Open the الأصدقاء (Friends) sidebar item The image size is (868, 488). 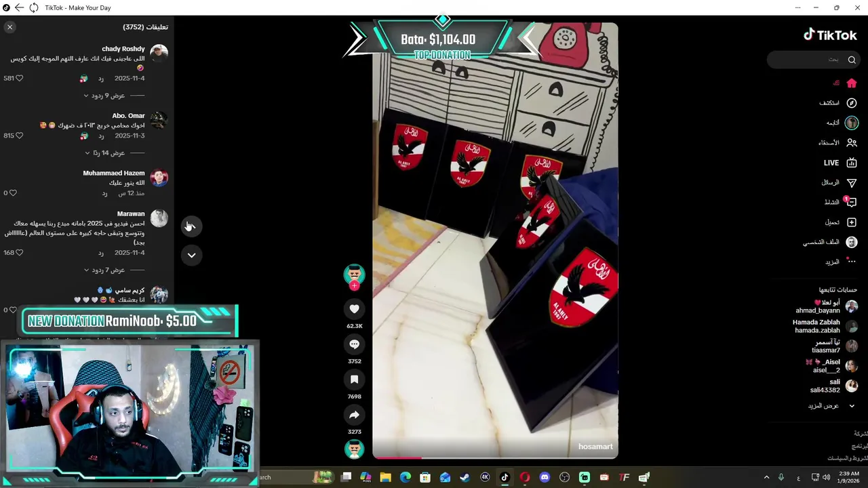point(837,143)
